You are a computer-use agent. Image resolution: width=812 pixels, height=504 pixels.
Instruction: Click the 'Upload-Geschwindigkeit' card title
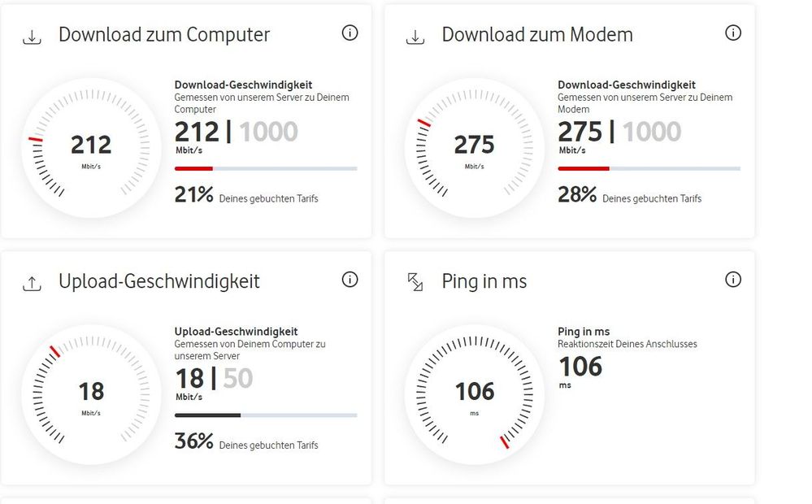(158, 280)
